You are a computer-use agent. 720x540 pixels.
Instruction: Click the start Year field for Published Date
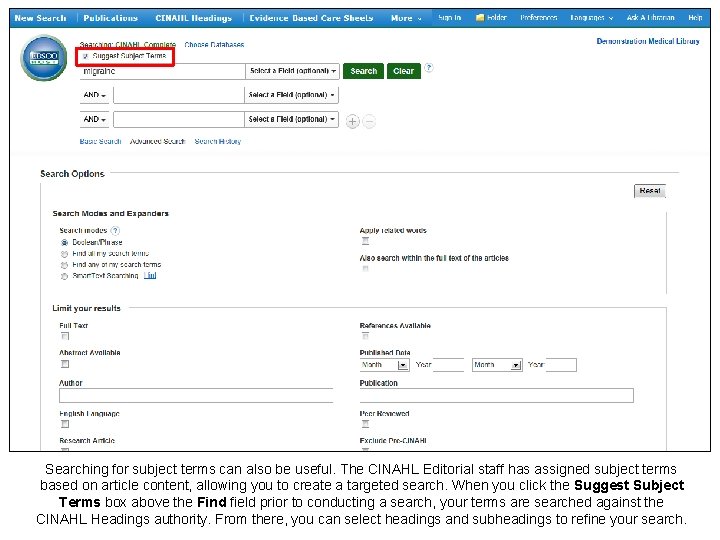pyautogui.click(x=449, y=365)
